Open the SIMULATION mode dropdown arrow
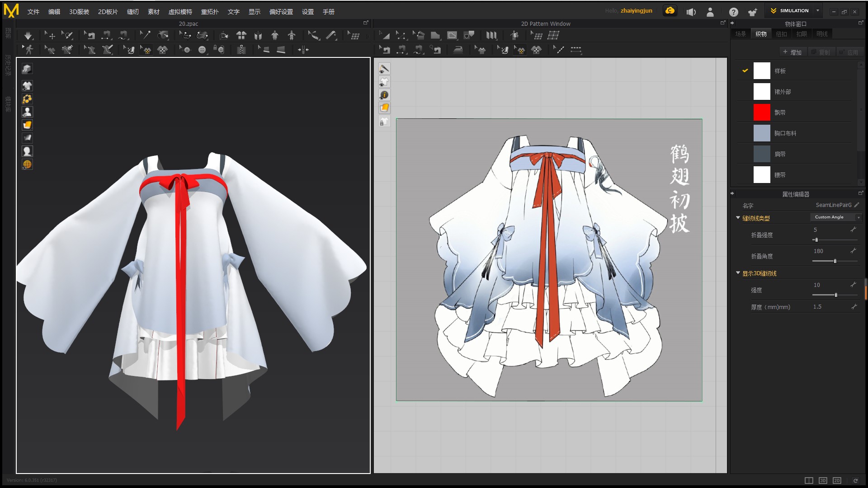Image resolution: width=868 pixels, height=488 pixels. (817, 10)
